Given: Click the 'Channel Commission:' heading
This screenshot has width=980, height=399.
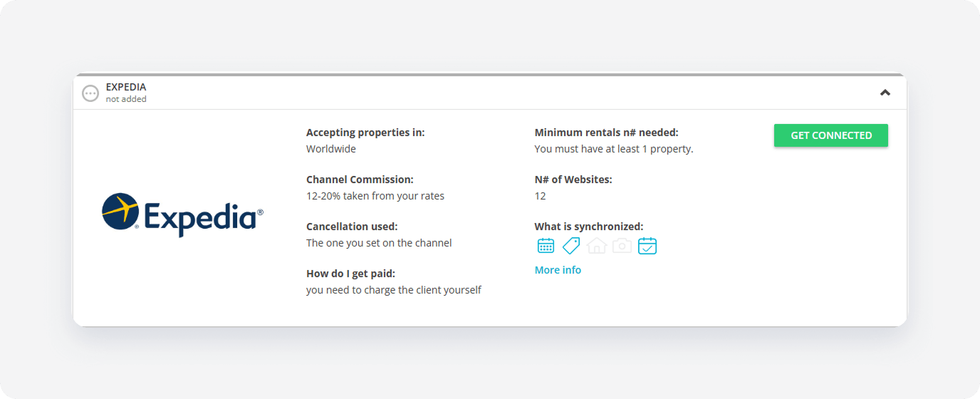Looking at the screenshot, I should click(360, 180).
